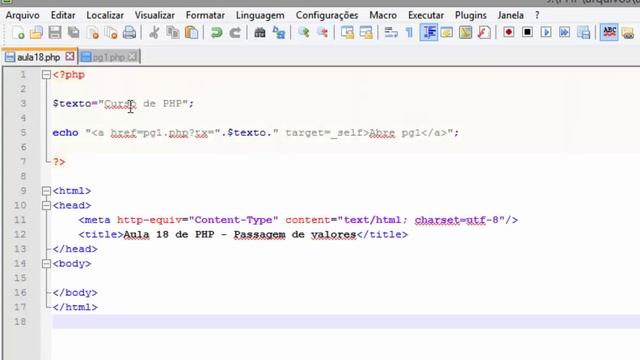Viewport: 640px width, 360px height.
Task: Open the Configurações menu
Action: [327, 15]
